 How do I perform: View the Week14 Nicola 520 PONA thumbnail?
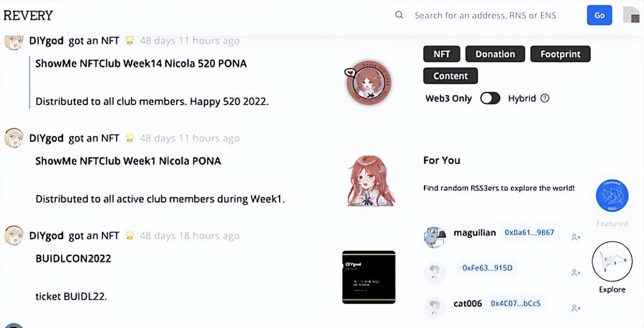(x=368, y=83)
